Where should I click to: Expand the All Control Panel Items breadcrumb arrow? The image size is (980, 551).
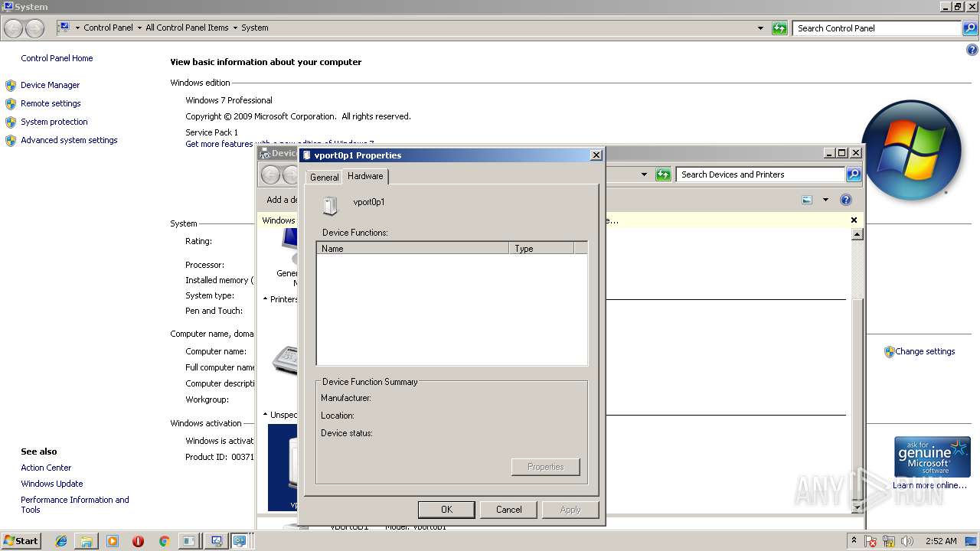(x=235, y=28)
